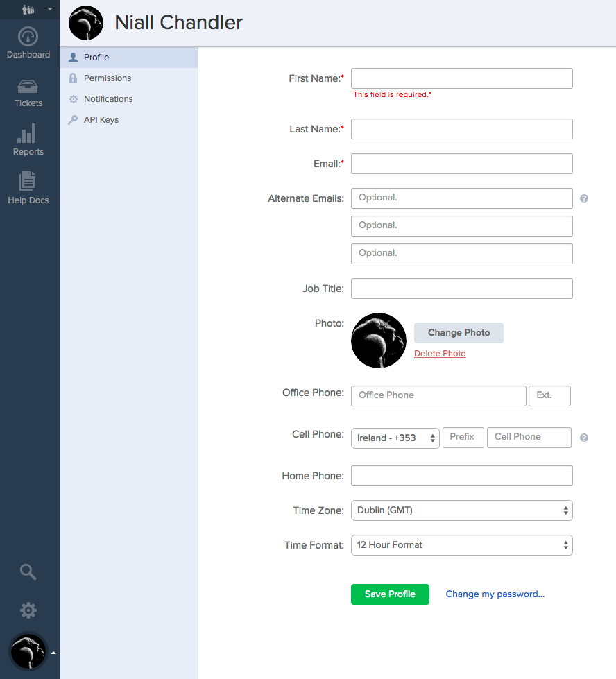The height and width of the screenshot is (679, 616).
Task: Focus the Office Phone field
Action: (439, 396)
